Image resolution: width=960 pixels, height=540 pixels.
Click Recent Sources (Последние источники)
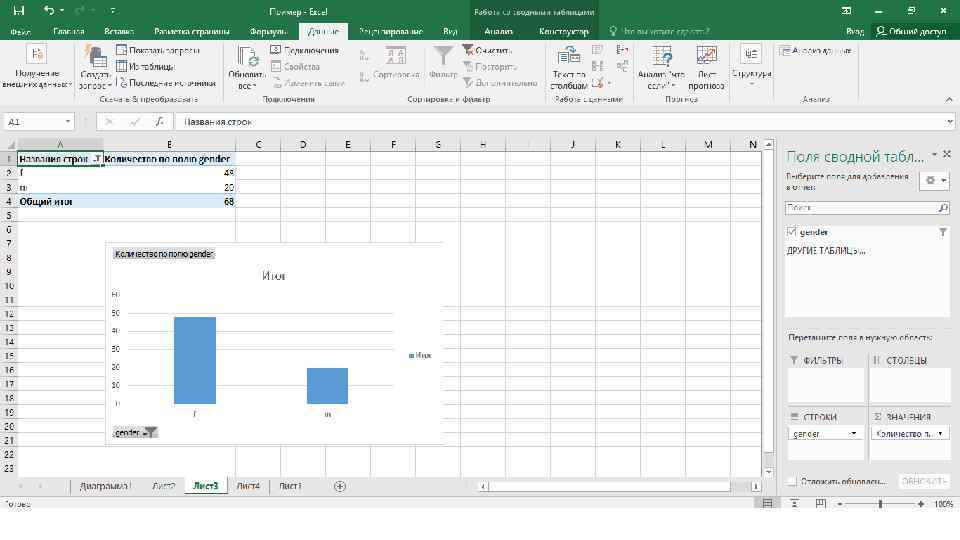(166, 83)
